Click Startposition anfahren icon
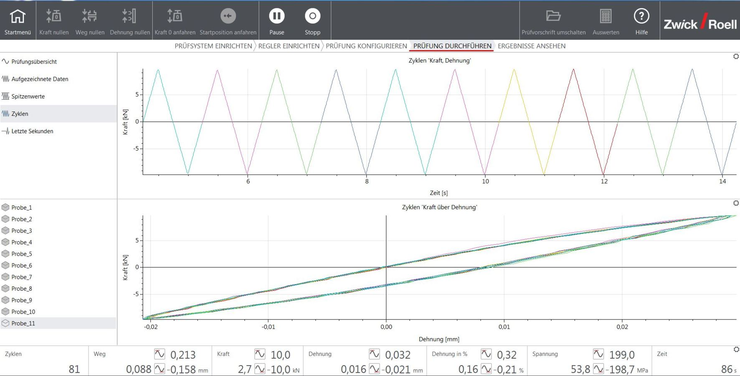The height and width of the screenshot is (376, 740). click(x=228, y=17)
